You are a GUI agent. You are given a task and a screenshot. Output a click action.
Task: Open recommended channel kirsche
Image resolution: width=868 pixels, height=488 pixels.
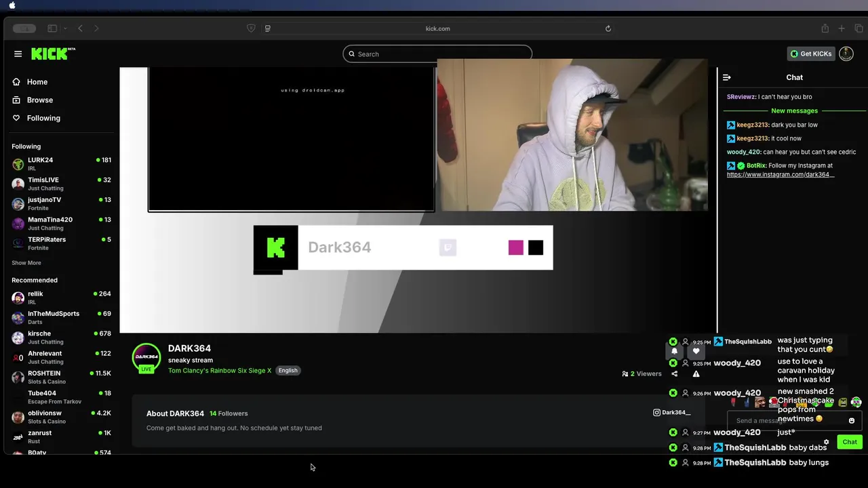click(x=61, y=337)
